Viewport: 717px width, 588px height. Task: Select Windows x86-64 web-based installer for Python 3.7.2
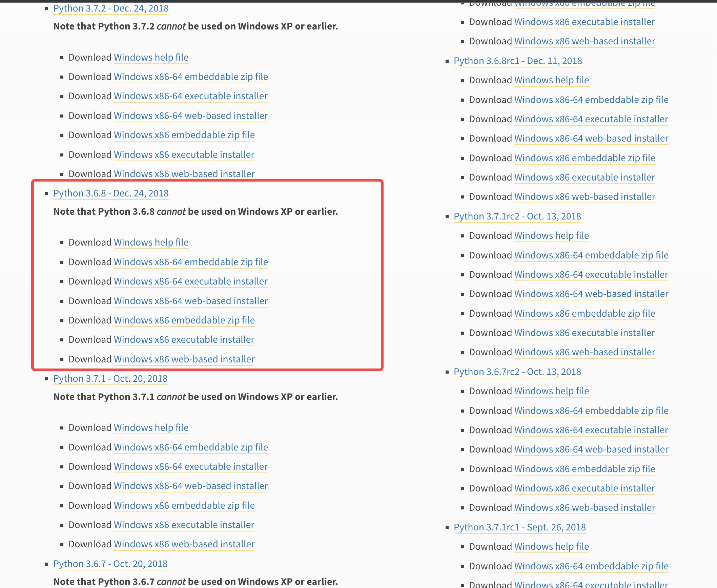click(191, 116)
